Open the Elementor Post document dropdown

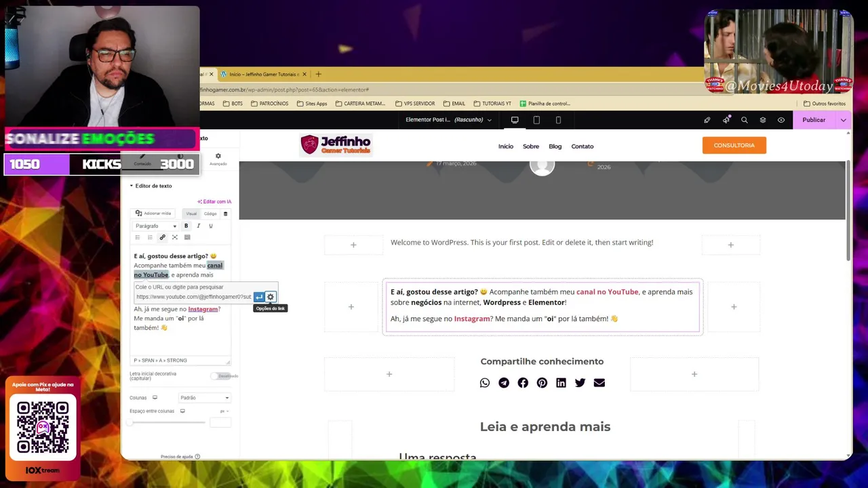[x=448, y=120]
